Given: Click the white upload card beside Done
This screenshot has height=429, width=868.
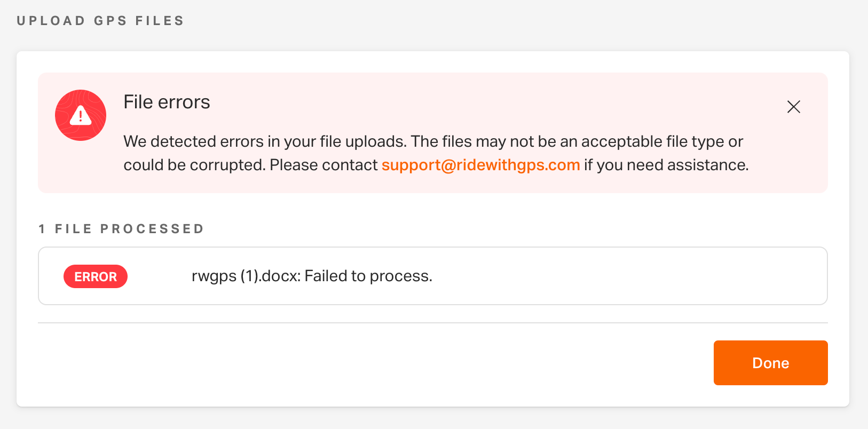Looking at the screenshot, I should point(374,363).
